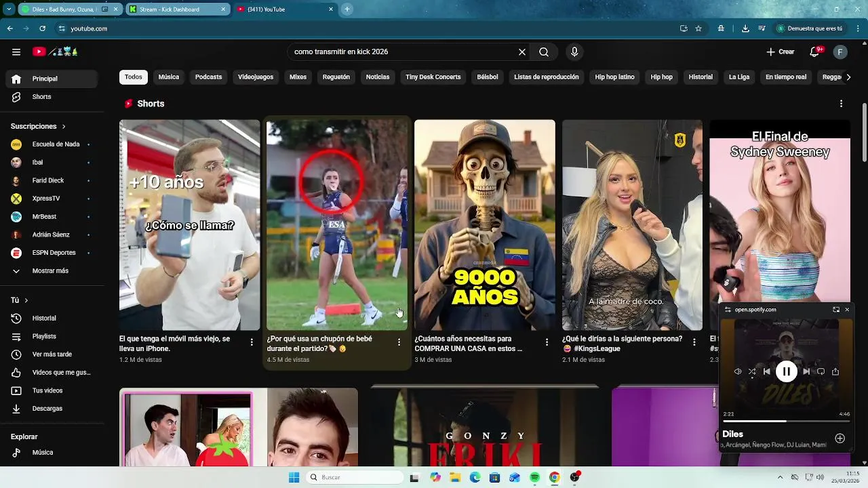Toggle repeat in the Spotify mini player
This screenshot has height=488, width=868.
click(x=821, y=371)
